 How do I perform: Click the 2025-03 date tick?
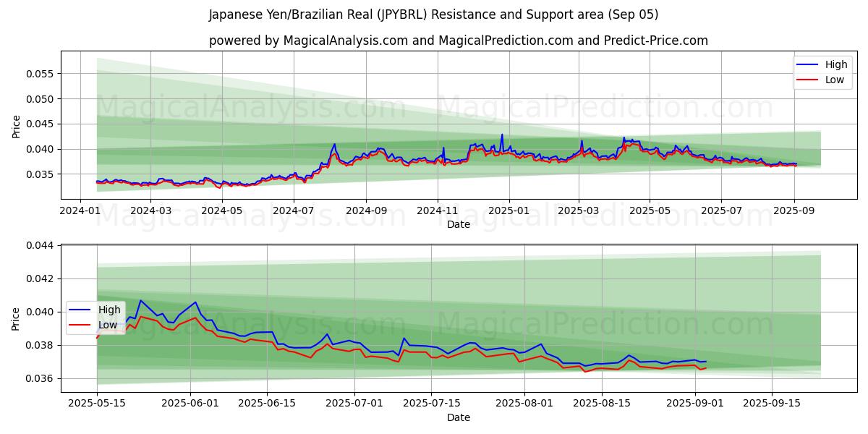tap(579, 210)
